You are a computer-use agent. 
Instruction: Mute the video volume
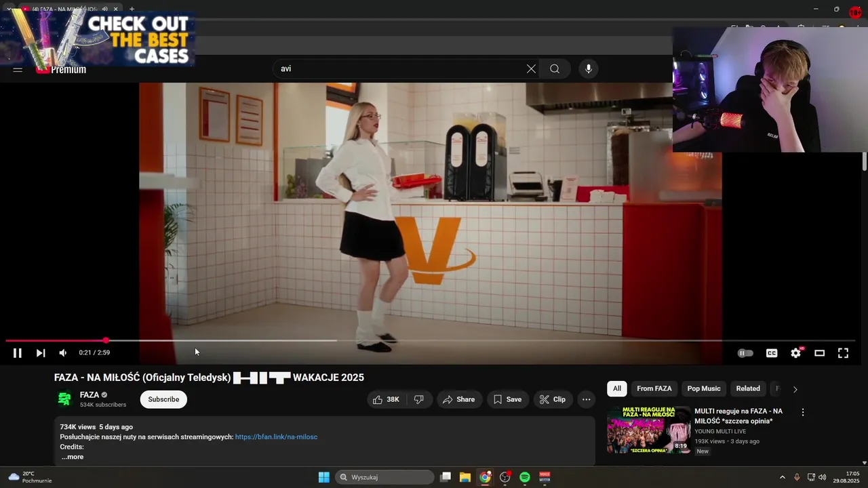(x=63, y=353)
